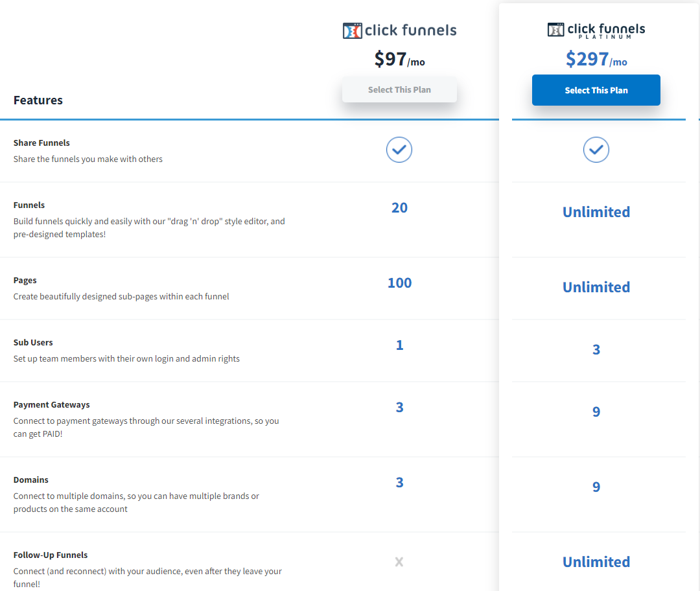The width and height of the screenshot is (700, 591).
Task: Select This Plan for the $297 Platinum plan
Action: [x=596, y=89]
